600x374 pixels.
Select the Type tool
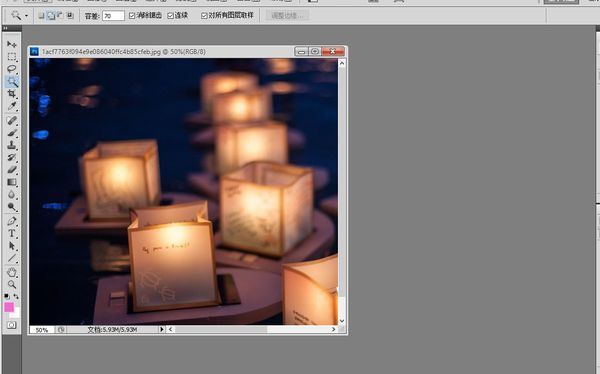tap(11, 233)
